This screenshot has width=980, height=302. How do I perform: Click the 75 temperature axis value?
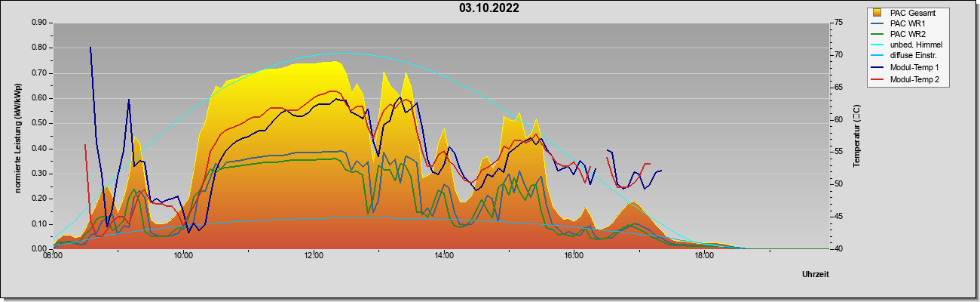pos(839,23)
